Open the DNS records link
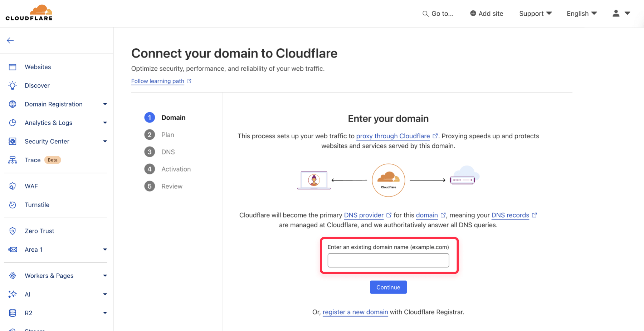The image size is (644, 331). [510, 215]
